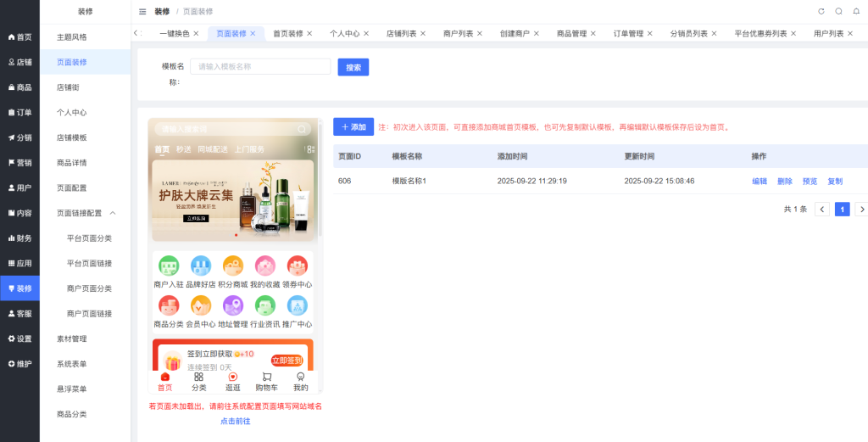868x442 pixels.
Task: Toggle the sidebar collapse hamburger icon
Action: pos(142,11)
